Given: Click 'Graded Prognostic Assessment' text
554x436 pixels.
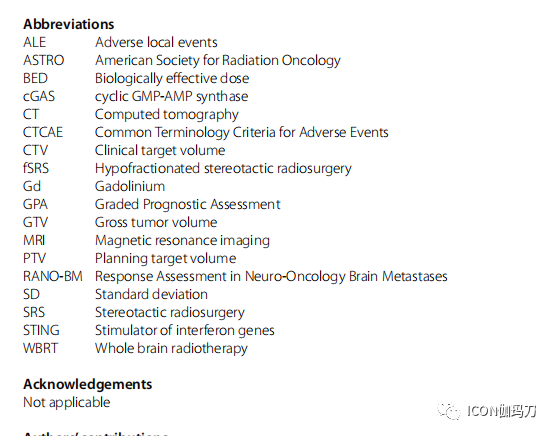Looking at the screenshot, I should 188,205.
